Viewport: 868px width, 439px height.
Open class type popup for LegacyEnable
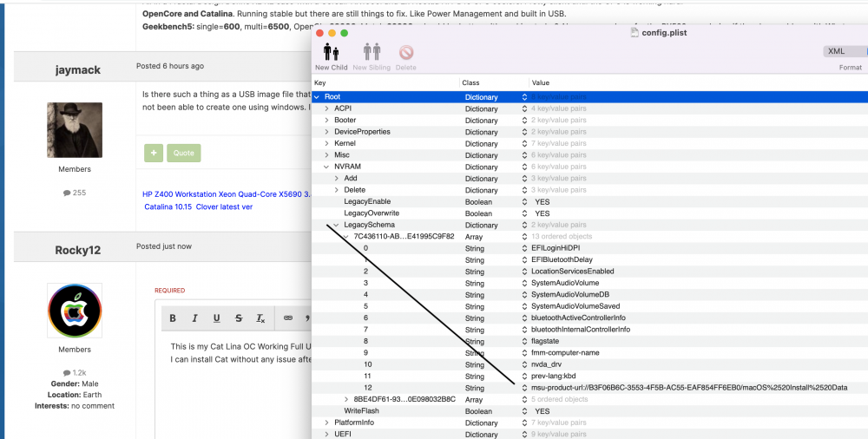click(x=524, y=202)
